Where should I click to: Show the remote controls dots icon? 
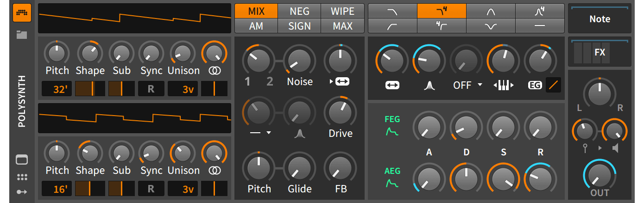click(22, 177)
